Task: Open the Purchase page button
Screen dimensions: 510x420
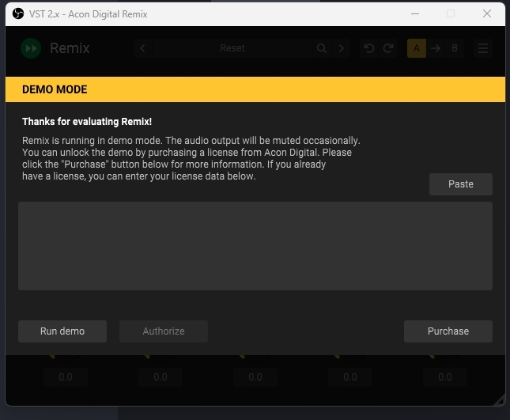Action: pos(448,331)
